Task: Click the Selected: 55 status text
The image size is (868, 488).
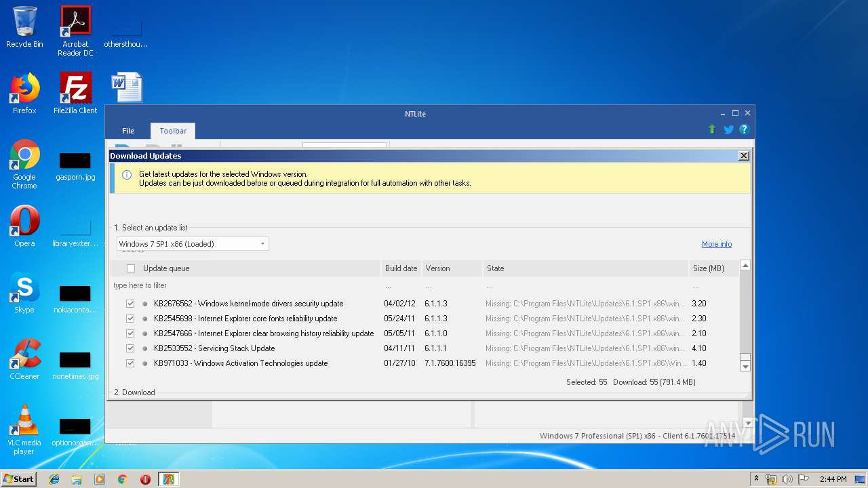Action: pyautogui.click(x=587, y=382)
